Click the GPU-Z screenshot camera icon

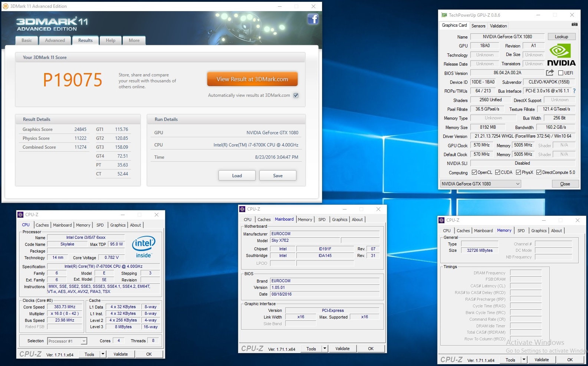(574, 24)
